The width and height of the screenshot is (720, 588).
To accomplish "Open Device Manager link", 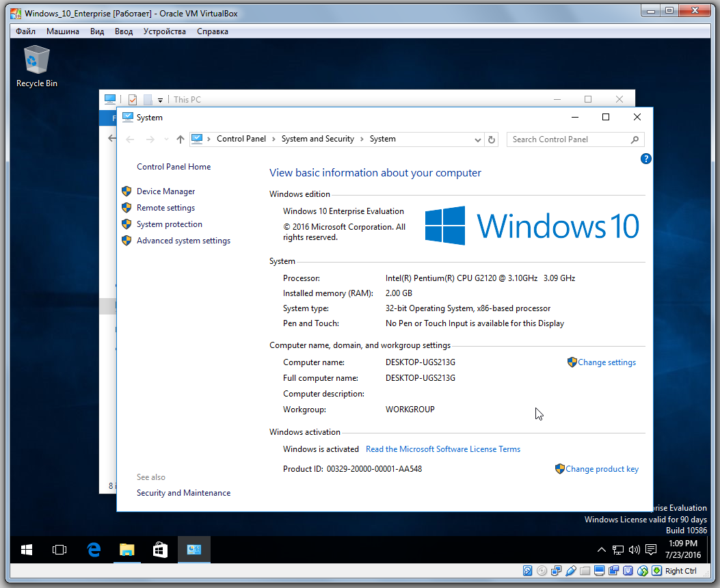I will (165, 191).
